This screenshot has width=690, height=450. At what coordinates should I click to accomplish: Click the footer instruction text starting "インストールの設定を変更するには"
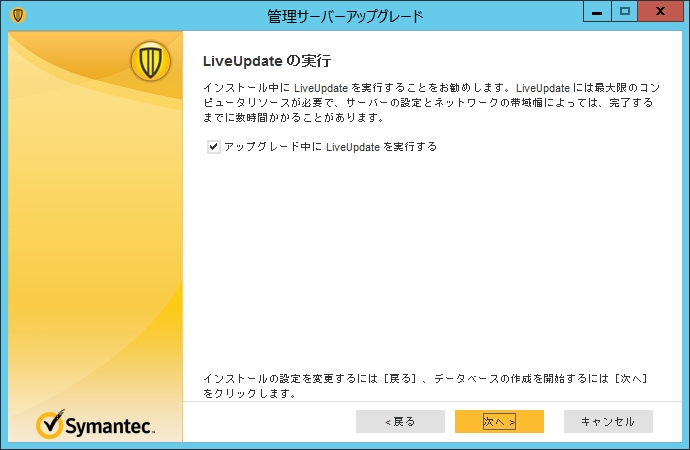click(425, 385)
